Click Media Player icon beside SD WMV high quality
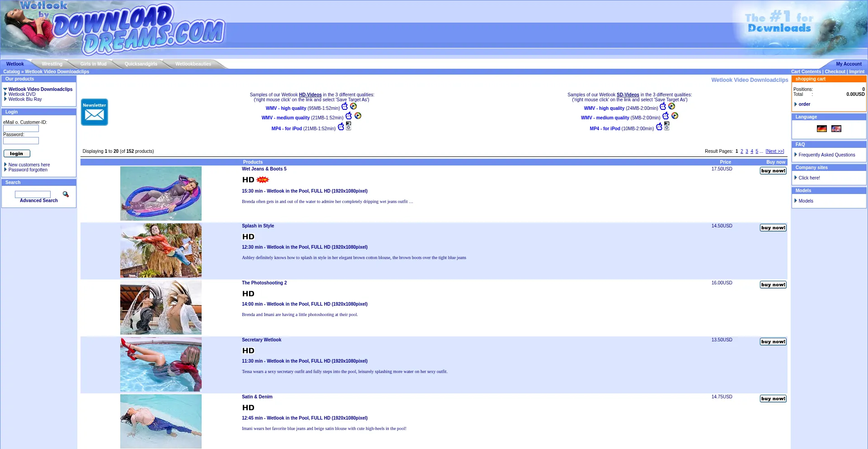868x449 pixels. click(672, 106)
